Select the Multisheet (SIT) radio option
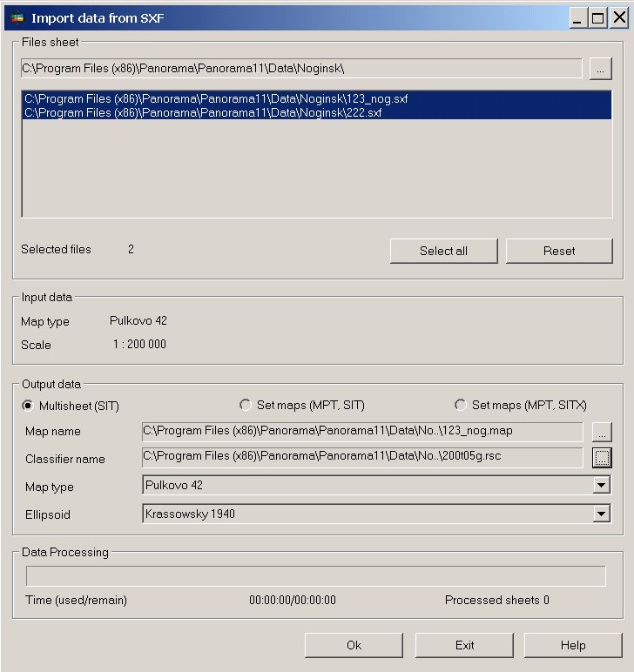634x672 pixels. 29,406
